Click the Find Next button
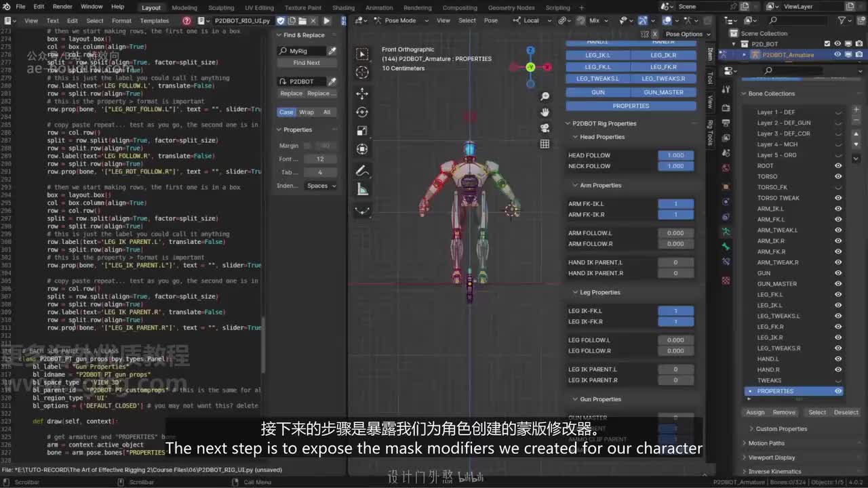Image resolution: width=868 pixels, height=488 pixels. point(307,63)
